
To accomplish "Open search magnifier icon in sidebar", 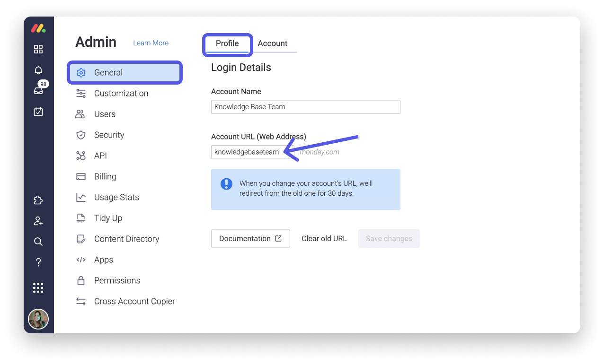I will click(38, 242).
